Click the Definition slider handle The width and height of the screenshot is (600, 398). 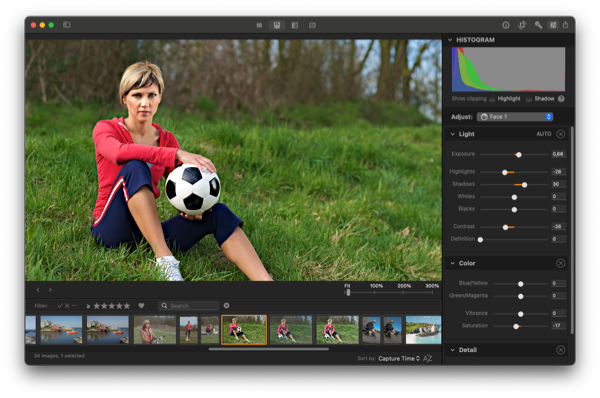[480, 240]
